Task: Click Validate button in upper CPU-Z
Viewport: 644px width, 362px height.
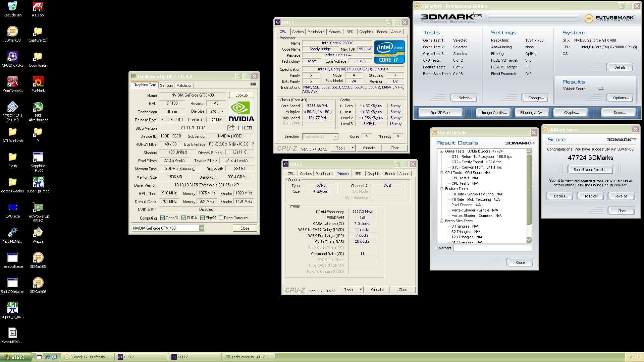Action: 369,148
